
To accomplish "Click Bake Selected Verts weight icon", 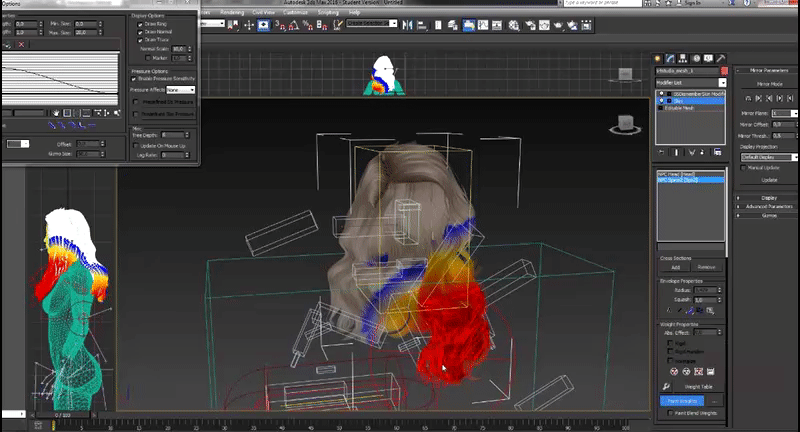I will (x=711, y=371).
